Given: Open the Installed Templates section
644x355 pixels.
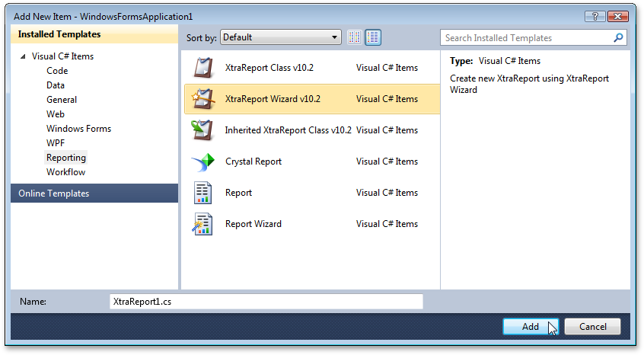Looking at the screenshot, I should tap(94, 34).
